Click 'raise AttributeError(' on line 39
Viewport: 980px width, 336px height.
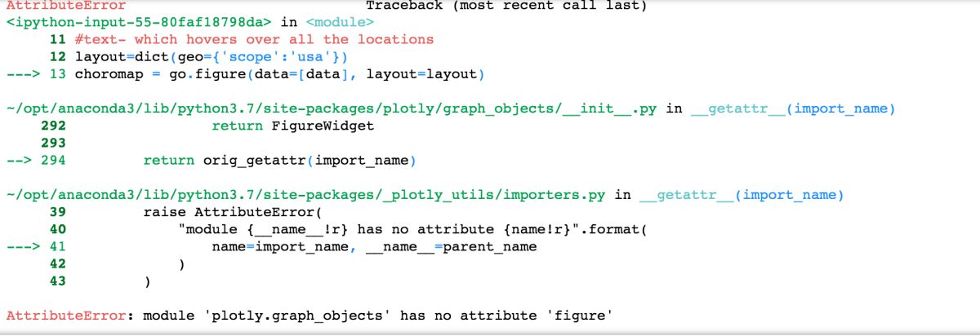[233, 212]
